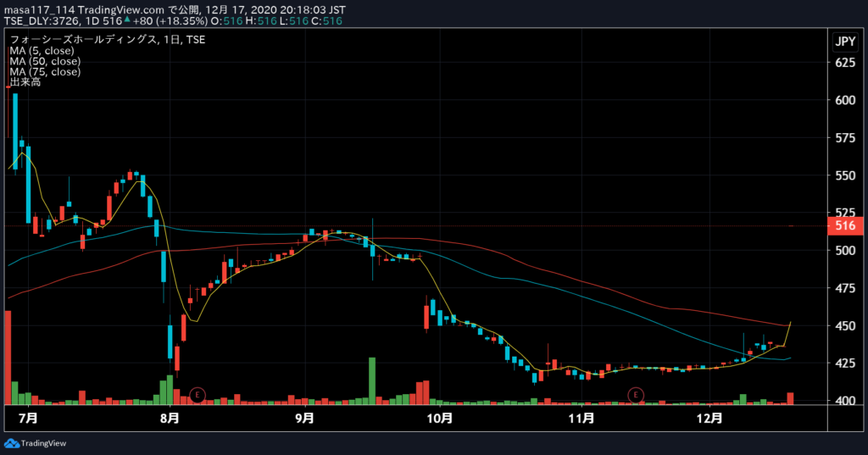The image size is (868, 455).
Task: Click the November earnings E marker
Action: pos(636,395)
